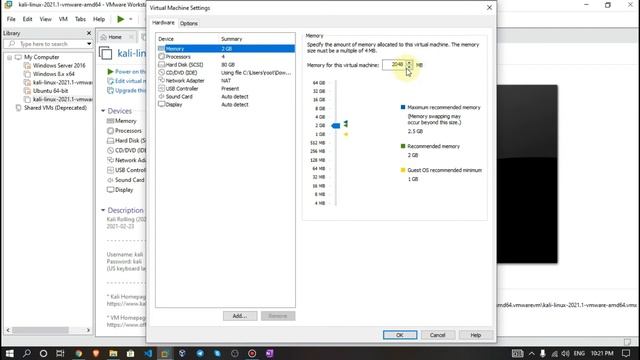The height and width of the screenshot is (360, 640).
Task: Switch to Hardware tab in settings dialog
Action: [x=163, y=23]
